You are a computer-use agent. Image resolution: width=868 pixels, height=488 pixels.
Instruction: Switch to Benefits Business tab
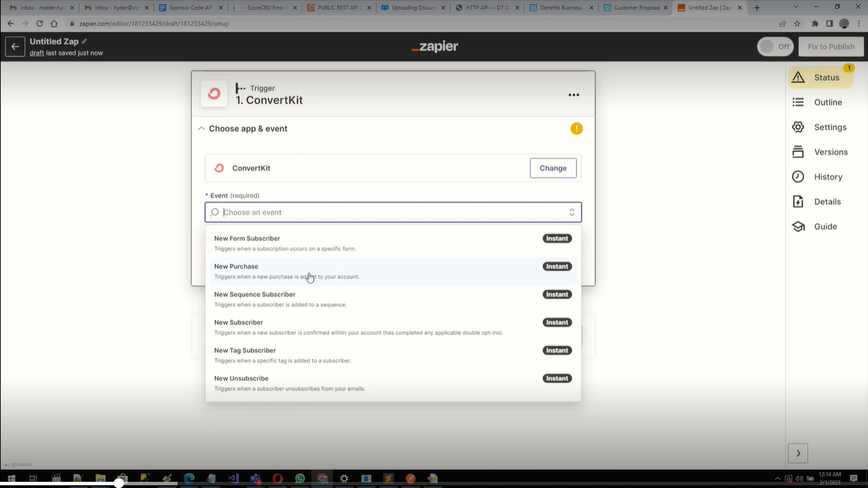[x=560, y=8]
